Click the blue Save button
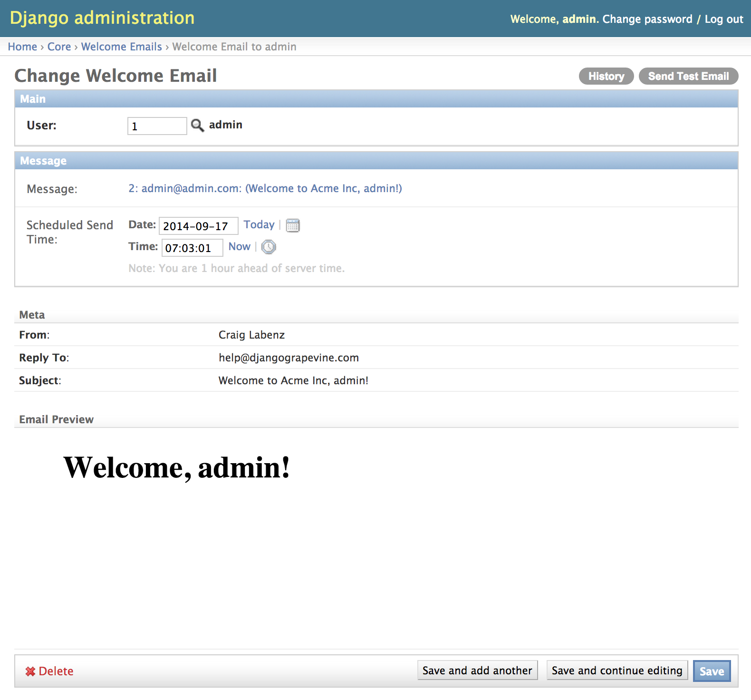Screen dimensions: 751x700 [712, 671]
